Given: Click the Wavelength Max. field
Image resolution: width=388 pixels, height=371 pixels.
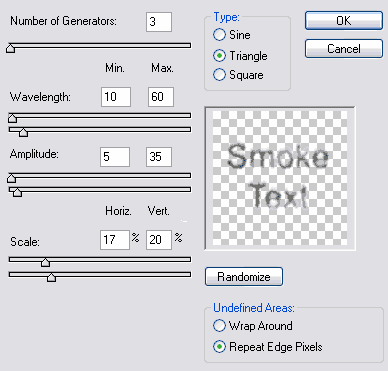Looking at the screenshot, I should (x=161, y=97).
